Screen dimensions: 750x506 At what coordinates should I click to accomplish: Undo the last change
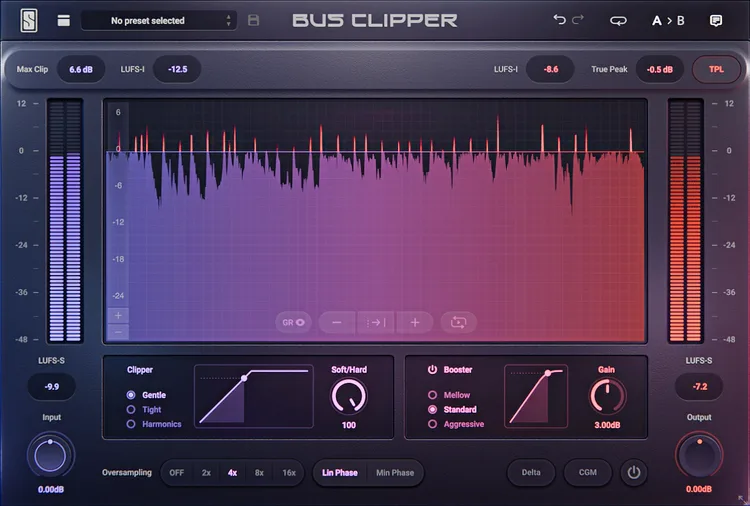(559, 20)
